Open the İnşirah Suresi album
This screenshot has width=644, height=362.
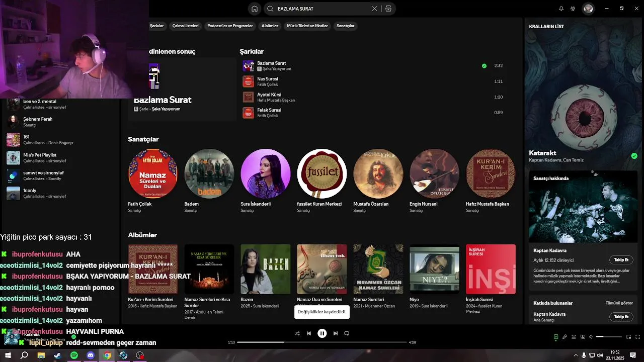[491, 269]
